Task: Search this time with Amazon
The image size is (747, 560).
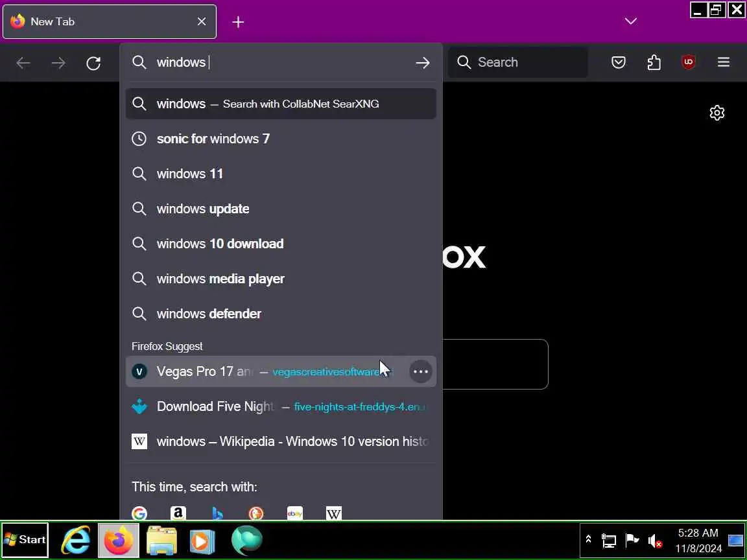Action: click(x=178, y=513)
